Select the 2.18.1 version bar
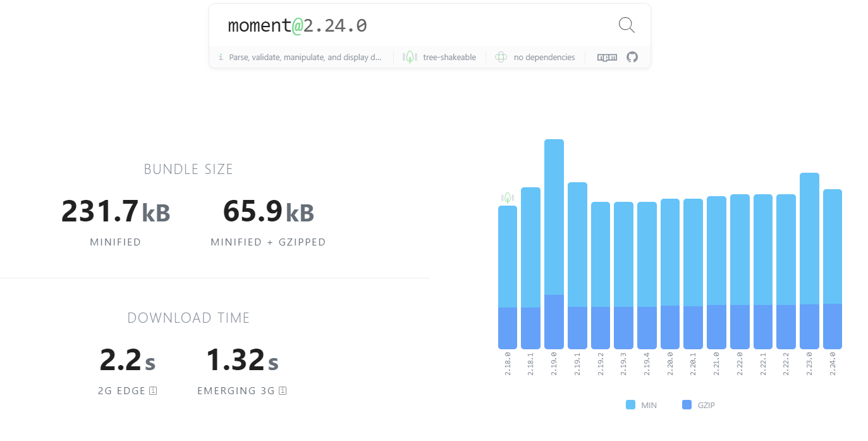868x441 pixels. (x=530, y=268)
